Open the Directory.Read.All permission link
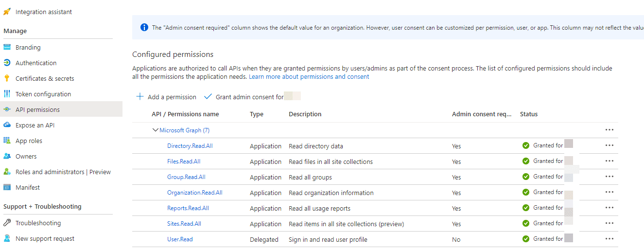Screen dimensions: 644x251 pyautogui.click(x=190, y=146)
